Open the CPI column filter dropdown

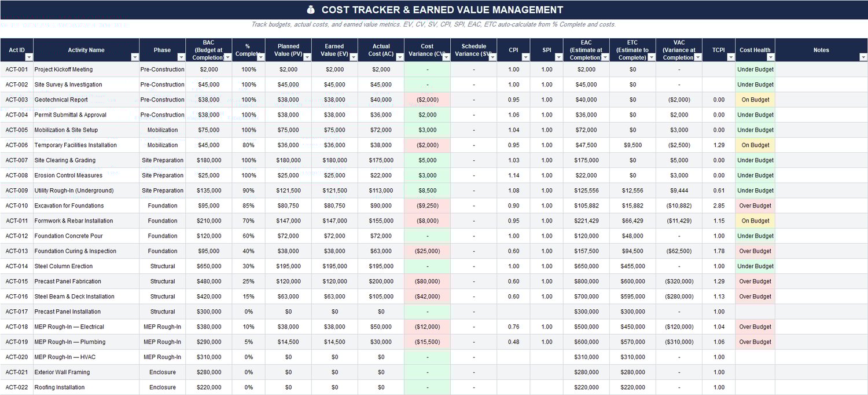click(525, 57)
